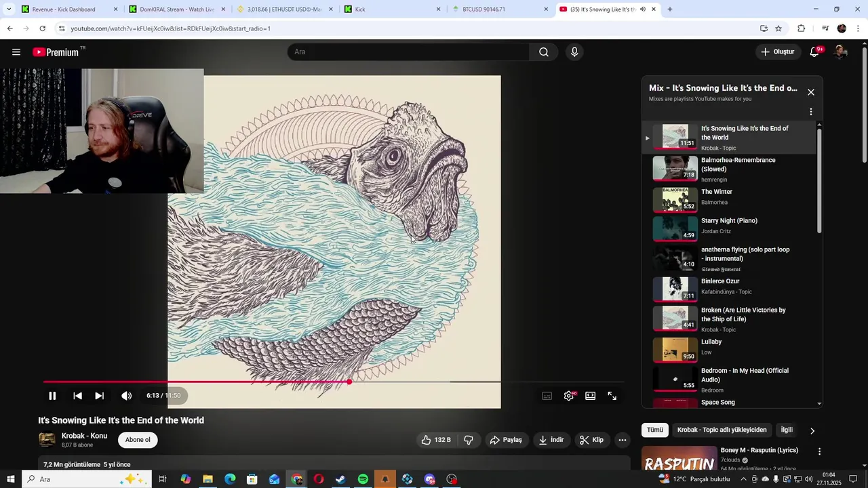The height and width of the screenshot is (488, 868).
Task: Go to YouTube Premium home logo
Action: [56, 52]
